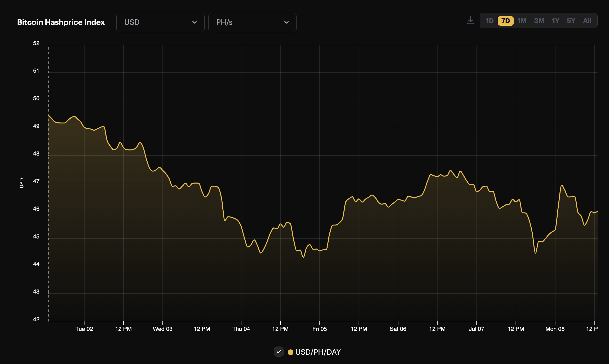The height and width of the screenshot is (364, 609).
Task: Expand the chevron on the currency selector
Action: (x=195, y=23)
